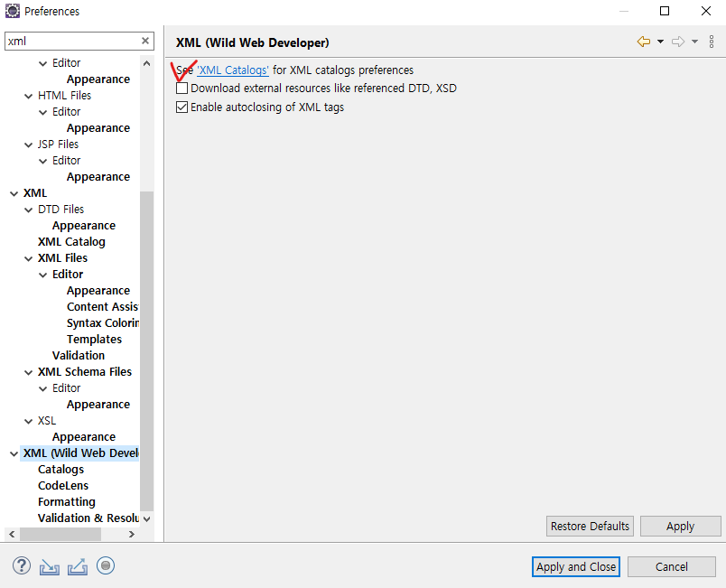
Task: Click the Export preferences icon
Action: (x=78, y=566)
